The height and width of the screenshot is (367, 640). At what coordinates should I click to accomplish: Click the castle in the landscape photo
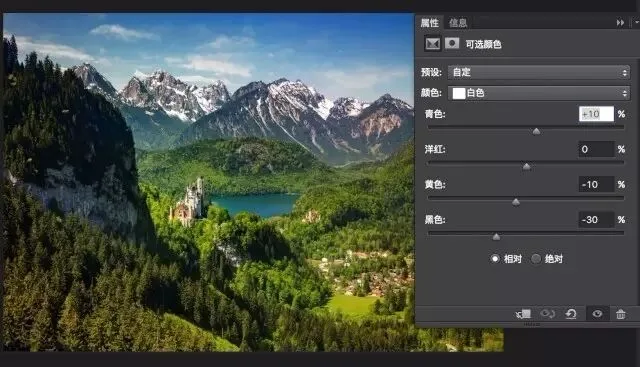click(x=189, y=203)
